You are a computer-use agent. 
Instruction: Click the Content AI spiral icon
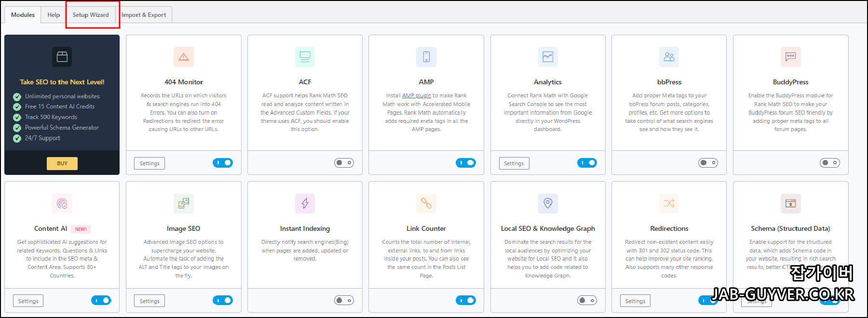pos(62,203)
